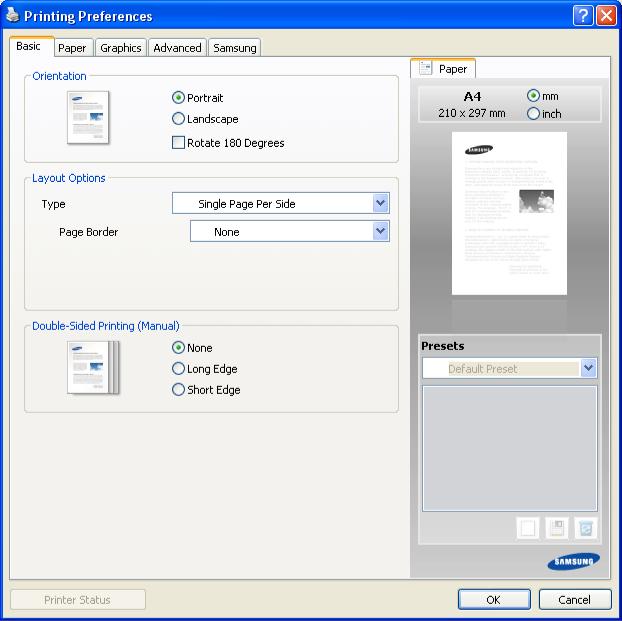Image resolution: width=622 pixels, height=621 pixels.
Task: Open the Advanced tab
Action: point(177,48)
